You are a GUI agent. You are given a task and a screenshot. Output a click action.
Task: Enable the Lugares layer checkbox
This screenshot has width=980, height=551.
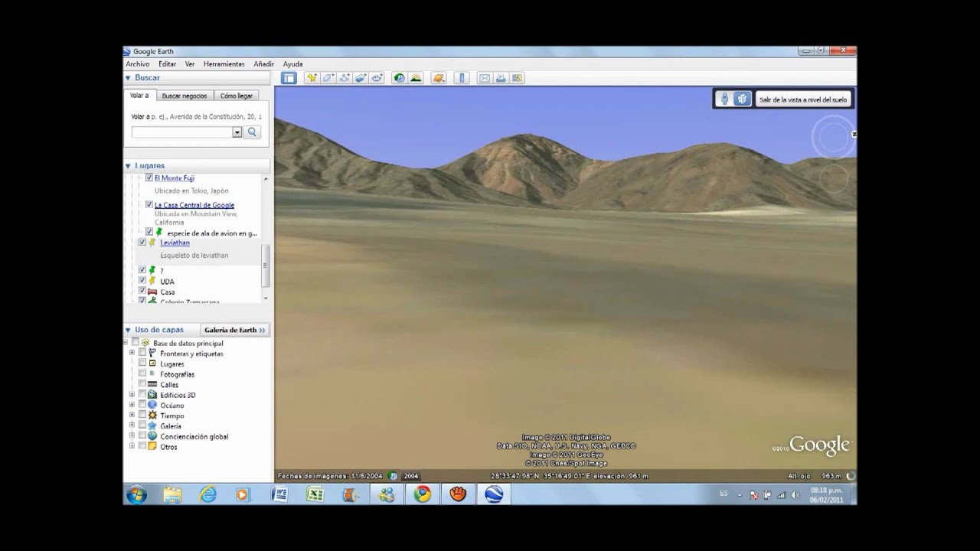coord(142,364)
